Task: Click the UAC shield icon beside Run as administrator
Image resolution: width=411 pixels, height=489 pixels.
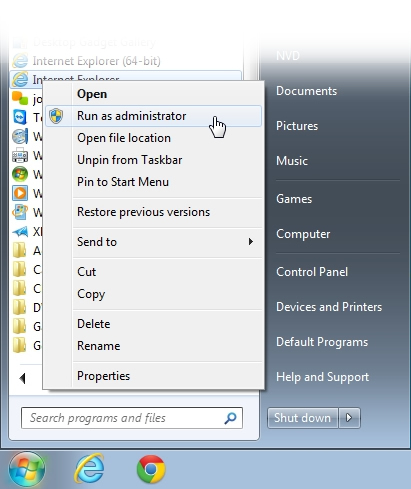Action: pyautogui.click(x=56, y=116)
